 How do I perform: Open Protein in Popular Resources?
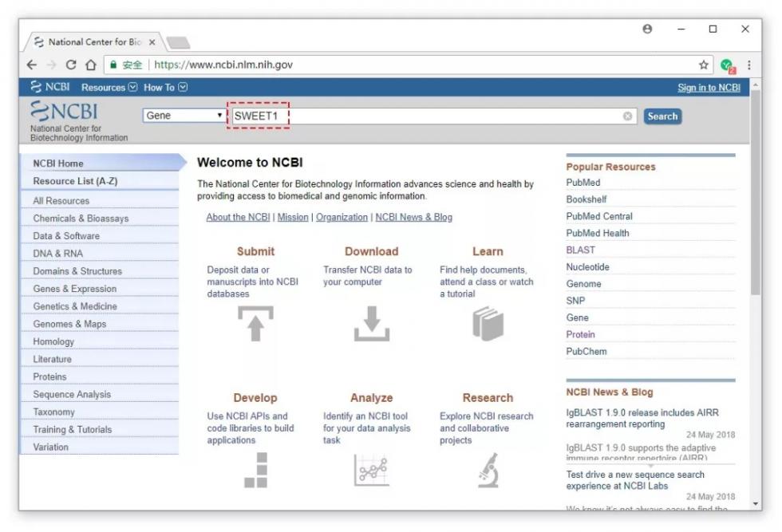[581, 334]
